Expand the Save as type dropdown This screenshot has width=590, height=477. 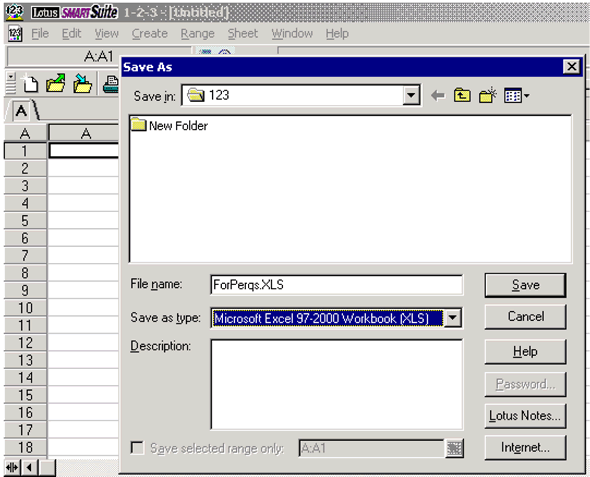(x=453, y=318)
